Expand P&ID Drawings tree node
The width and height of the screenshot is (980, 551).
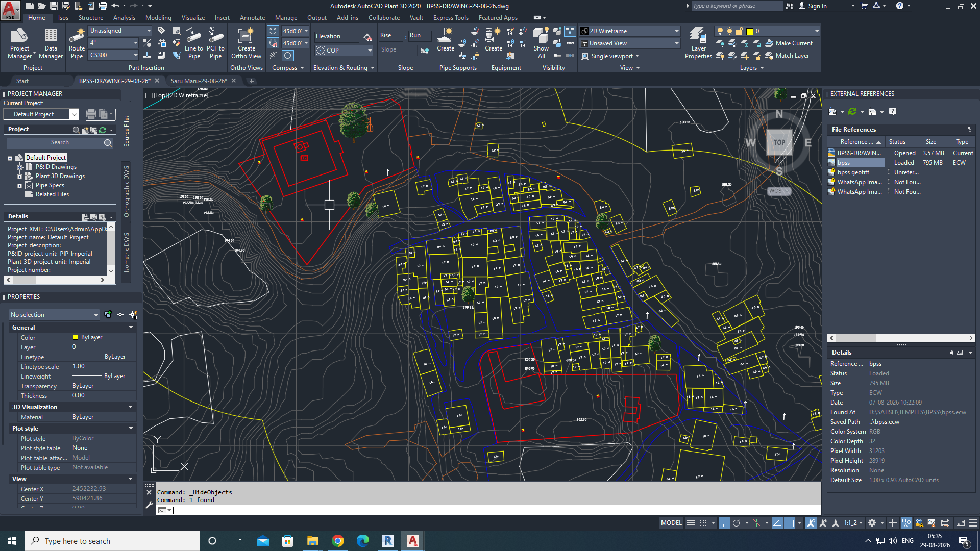(20, 167)
